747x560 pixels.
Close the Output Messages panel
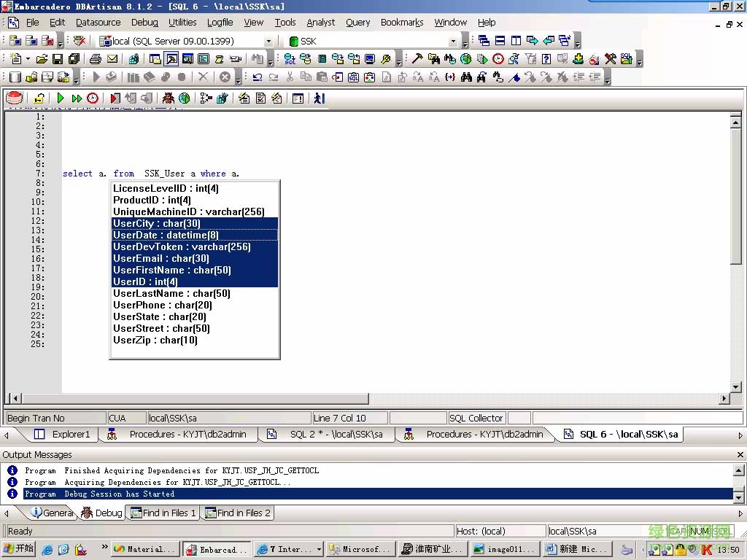click(740, 454)
